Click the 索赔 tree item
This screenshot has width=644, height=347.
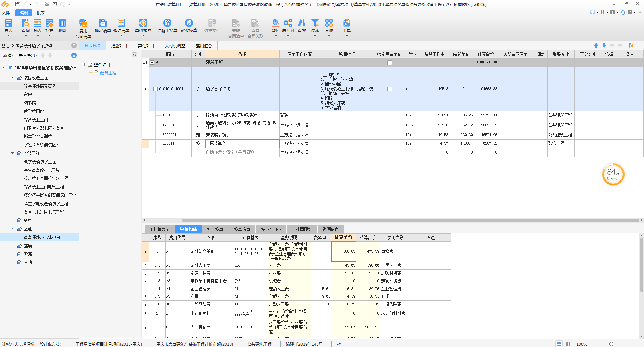coord(28,254)
